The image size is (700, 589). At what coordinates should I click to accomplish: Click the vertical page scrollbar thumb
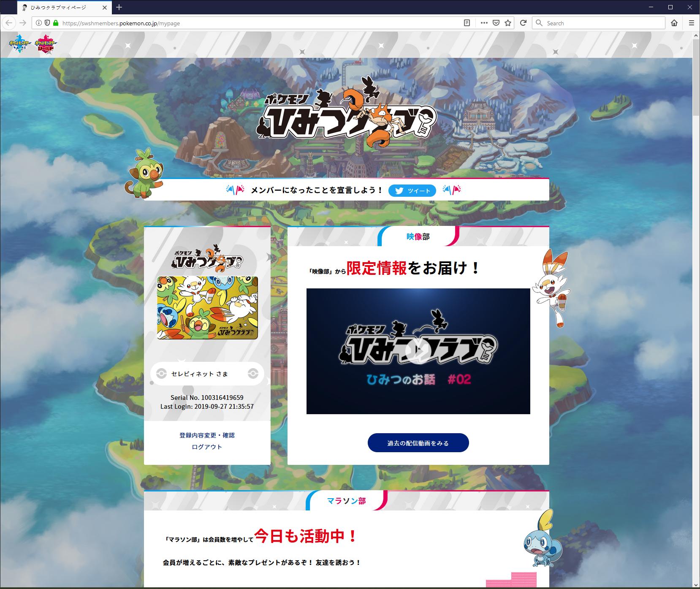[x=696, y=78]
